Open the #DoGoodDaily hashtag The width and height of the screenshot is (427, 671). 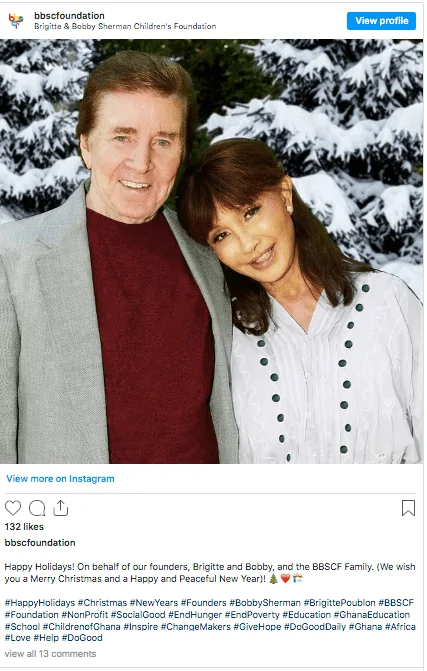(x=314, y=626)
